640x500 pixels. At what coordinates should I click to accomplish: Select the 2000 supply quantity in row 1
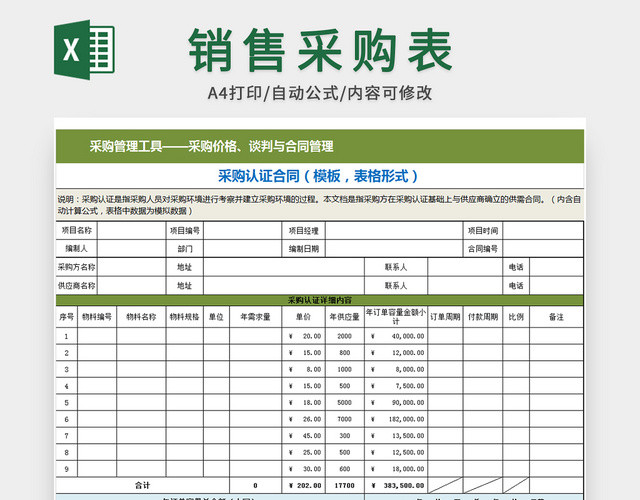click(x=344, y=336)
